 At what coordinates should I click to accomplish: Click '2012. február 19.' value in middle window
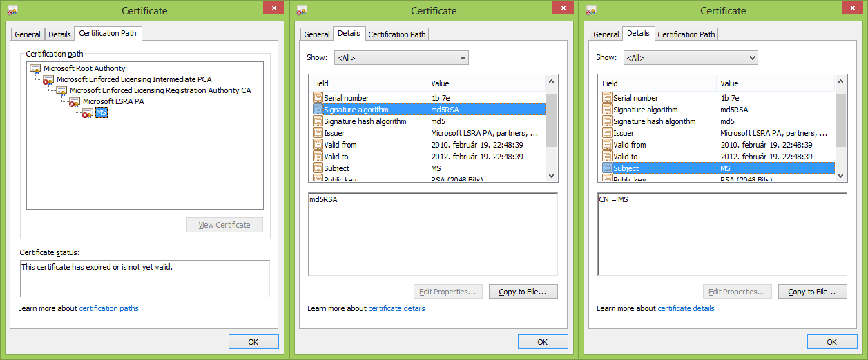[477, 157]
